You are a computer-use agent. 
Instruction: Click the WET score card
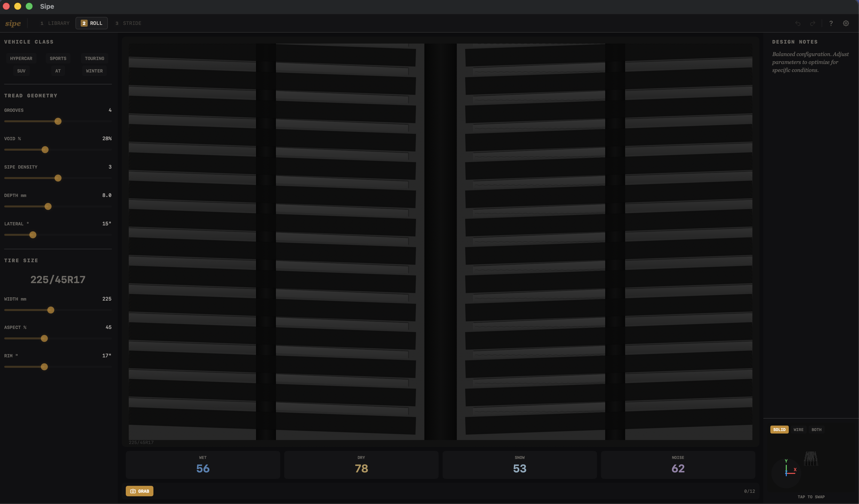pos(203,465)
